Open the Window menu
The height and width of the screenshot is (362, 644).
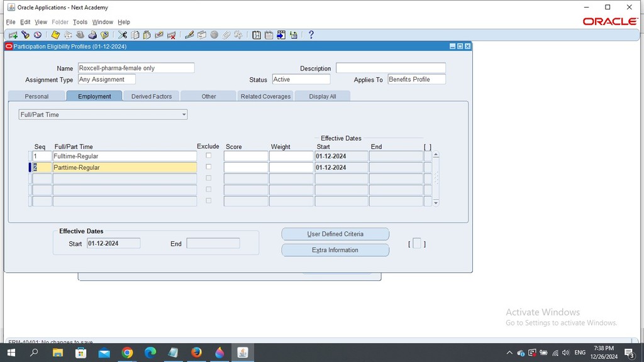(x=103, y=22)
